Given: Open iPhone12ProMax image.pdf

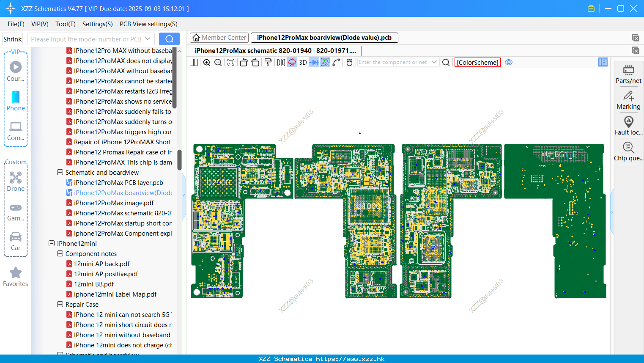Looking at the screenshot, I should point(114,203).
